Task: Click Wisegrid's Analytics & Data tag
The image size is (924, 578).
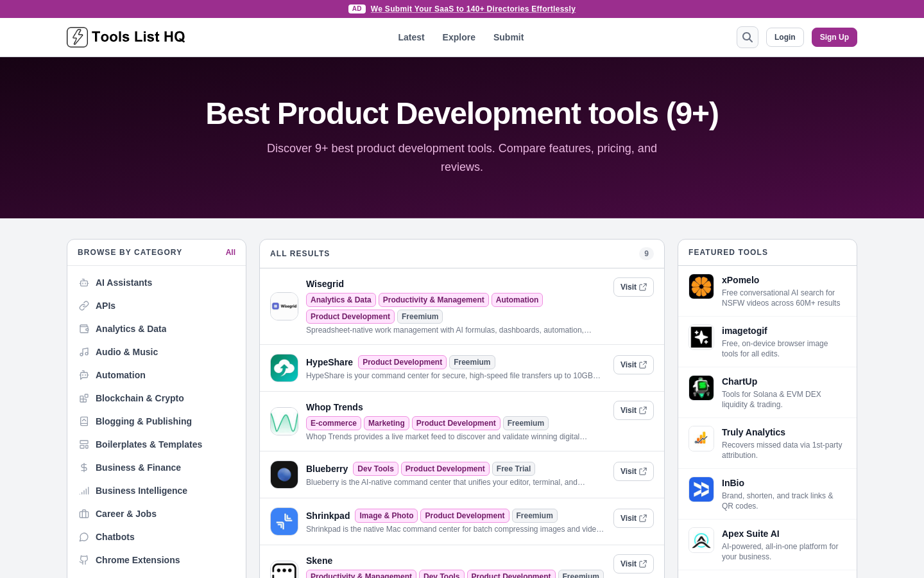Action: click(x=341, y=300)
